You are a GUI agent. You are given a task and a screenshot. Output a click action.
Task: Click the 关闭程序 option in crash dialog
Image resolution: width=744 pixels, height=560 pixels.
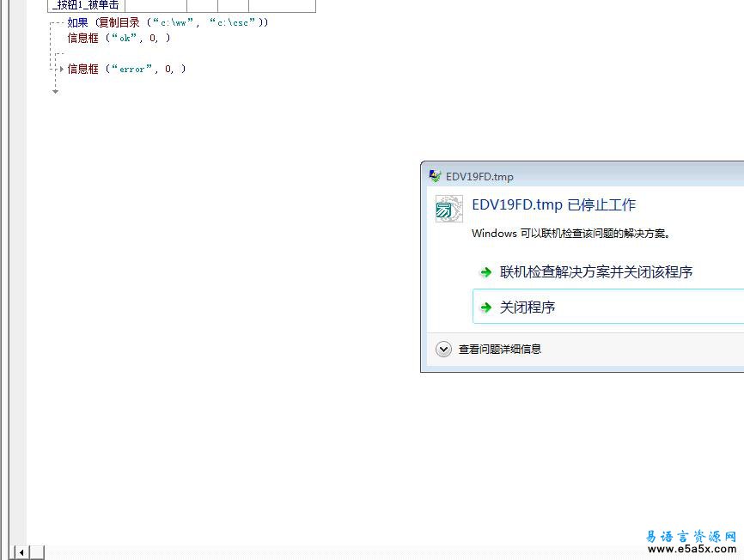[608, 307]
